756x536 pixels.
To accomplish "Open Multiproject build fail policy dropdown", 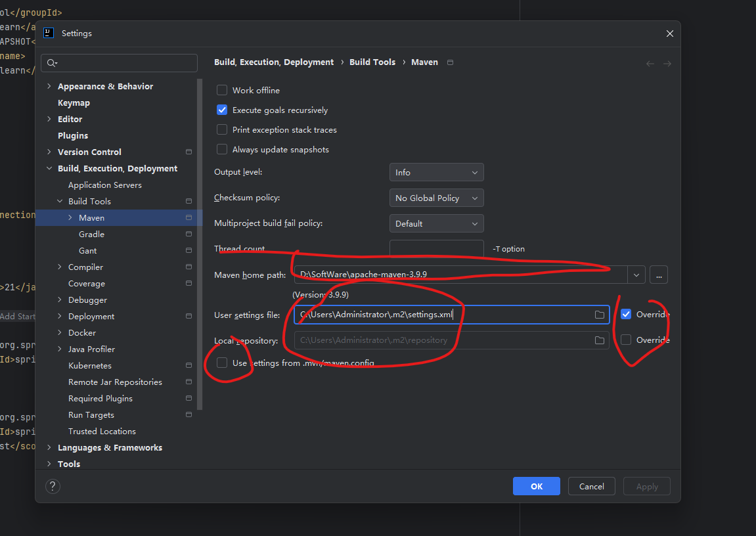I will coord(436,223).
